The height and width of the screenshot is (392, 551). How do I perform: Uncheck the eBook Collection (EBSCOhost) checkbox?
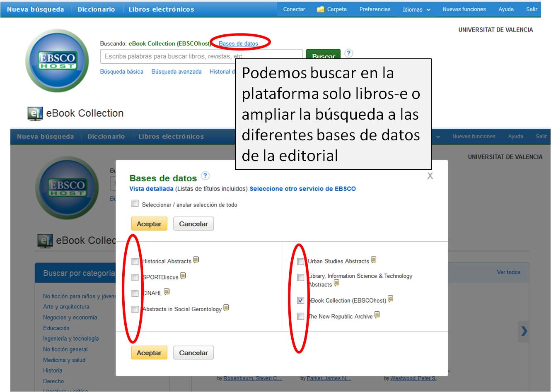(x=301, y=301)
